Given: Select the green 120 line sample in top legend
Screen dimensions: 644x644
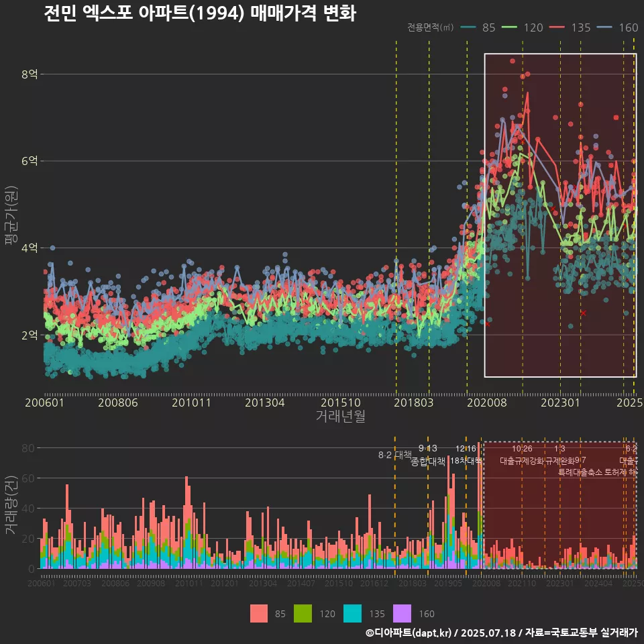Looking at the screenshot, I should pyautogui.click(x=509, y=28).
